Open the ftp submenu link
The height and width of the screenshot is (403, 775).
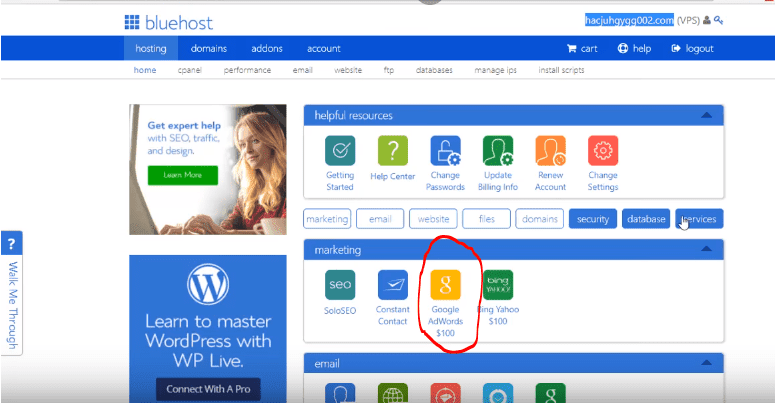click(389, 70)
